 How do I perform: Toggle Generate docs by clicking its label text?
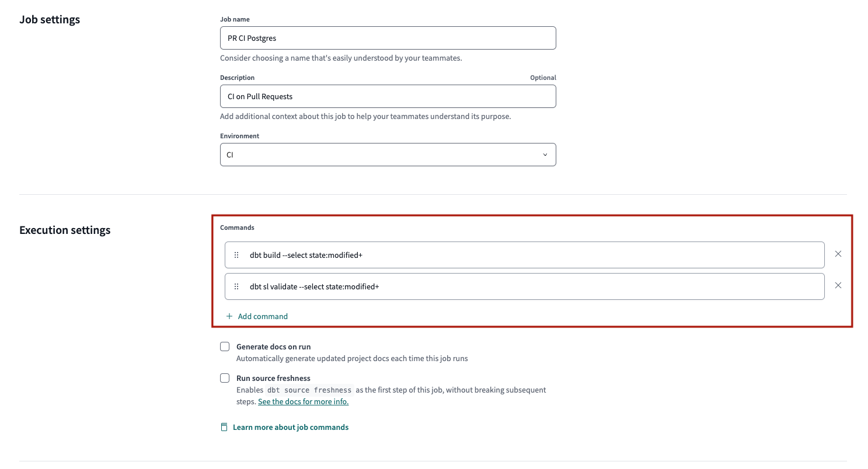point(273,346)
